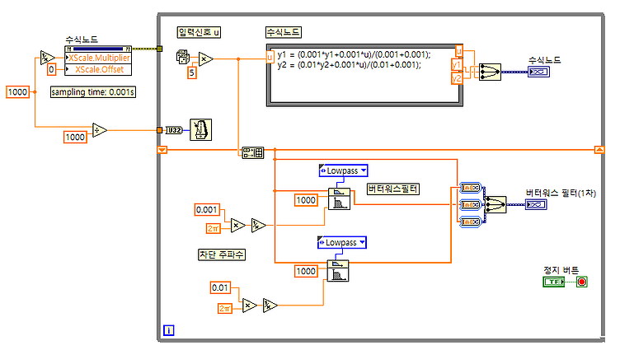Click the 2π constant below 0.01
The image size is (634, 364).
[x=225, y=309]
